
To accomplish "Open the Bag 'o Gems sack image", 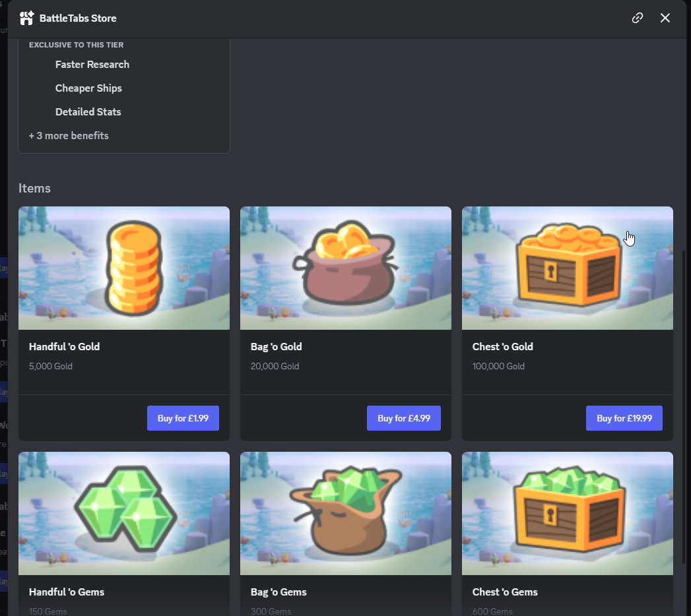I will pos(345,513).
